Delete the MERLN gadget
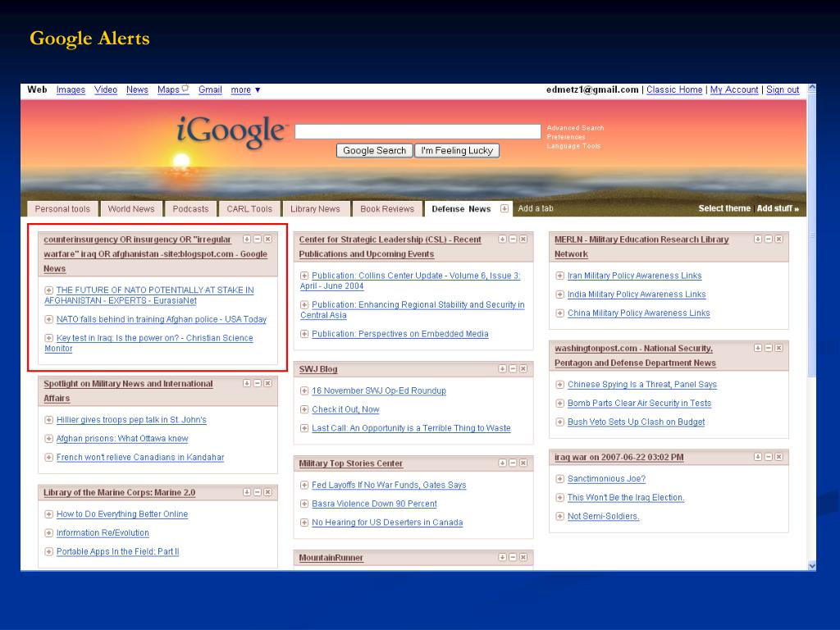840x630 pixels. [778, 239]
